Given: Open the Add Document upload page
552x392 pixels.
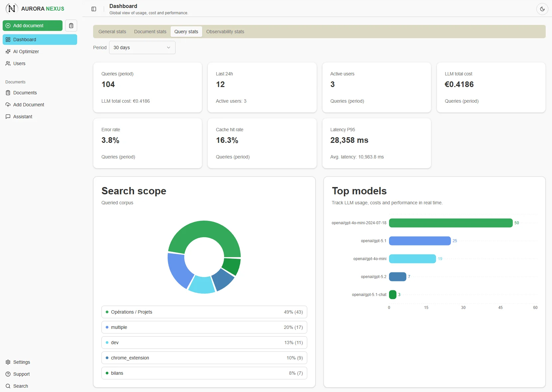Looking at the screenshot, I should (29, 105).
